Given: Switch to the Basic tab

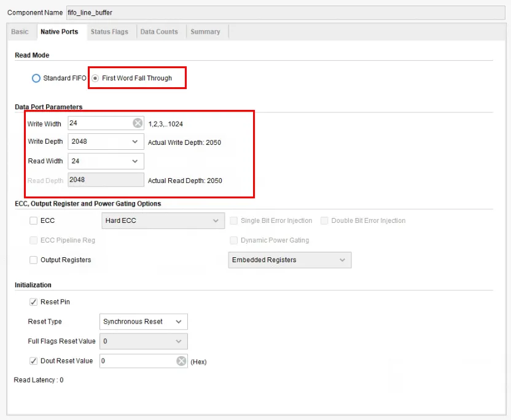Looking at the screenshot, I should [x=20, y=32].
